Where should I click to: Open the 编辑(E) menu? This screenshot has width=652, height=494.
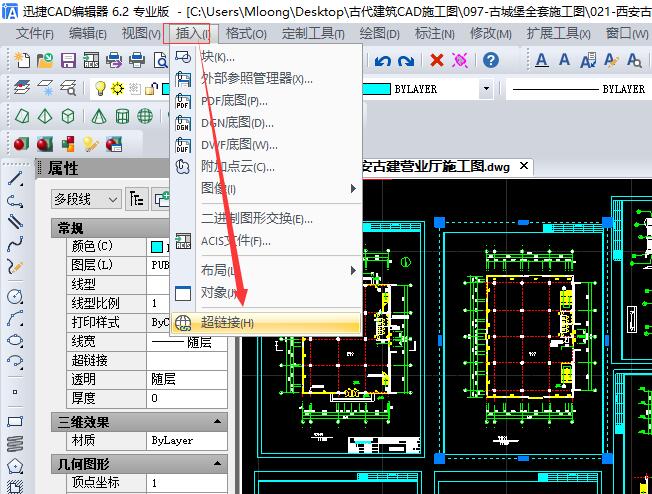tap(88, 33)
